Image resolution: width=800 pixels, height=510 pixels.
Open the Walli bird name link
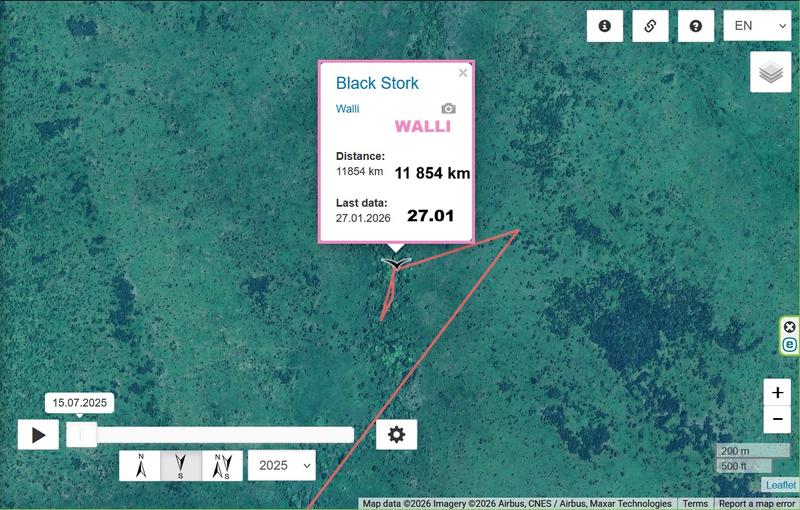click(347, 109)
